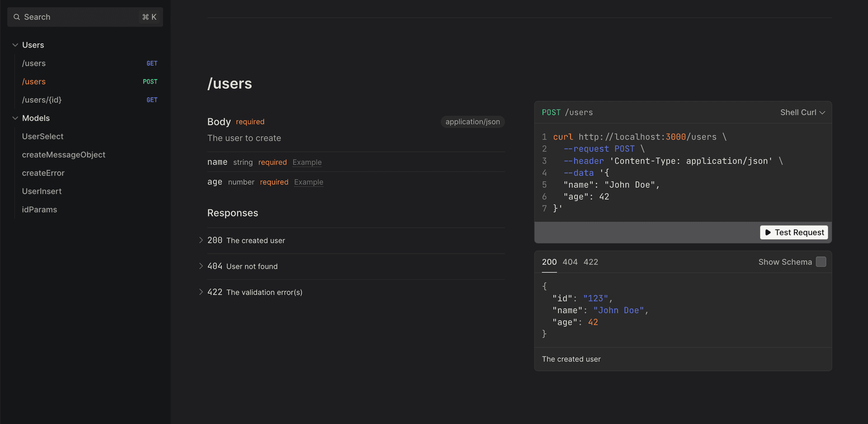Collapse the Models section in the sidebar

click(14, 118)
